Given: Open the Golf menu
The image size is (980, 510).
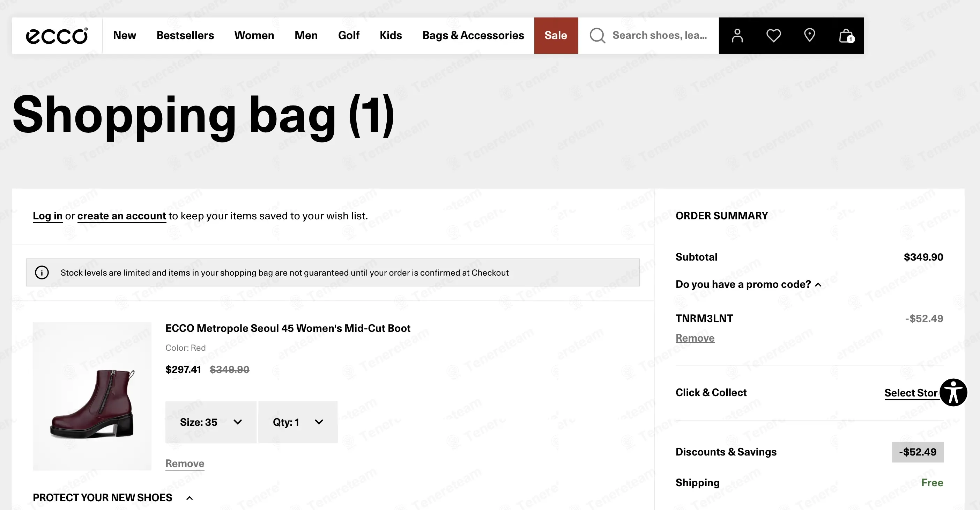Looking at the screenshot, I should click(348, 35).
